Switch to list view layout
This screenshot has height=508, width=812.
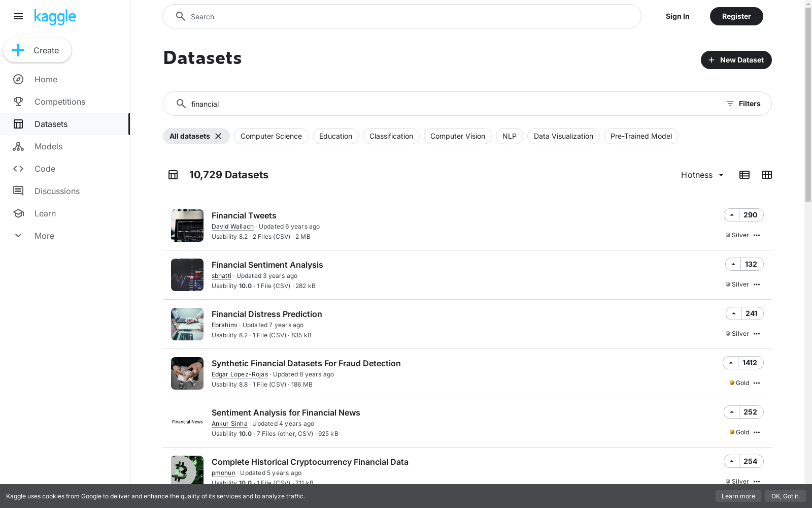(745, 175)
